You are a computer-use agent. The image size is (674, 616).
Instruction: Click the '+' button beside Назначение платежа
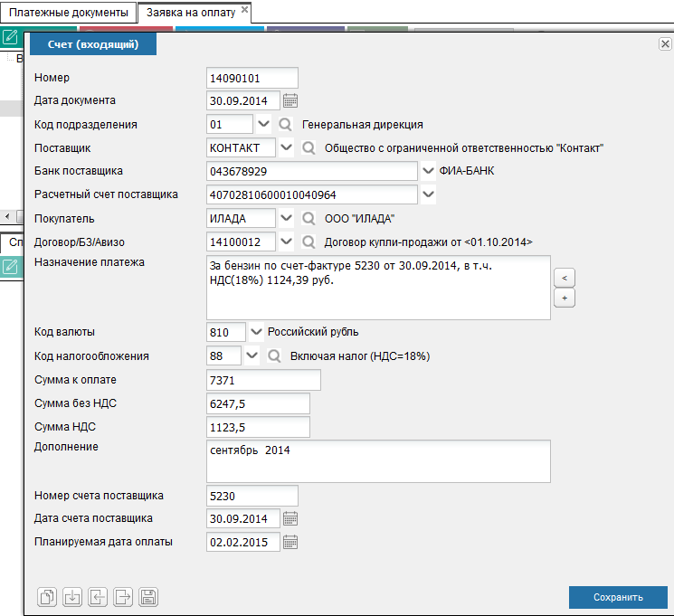[565, 298]
